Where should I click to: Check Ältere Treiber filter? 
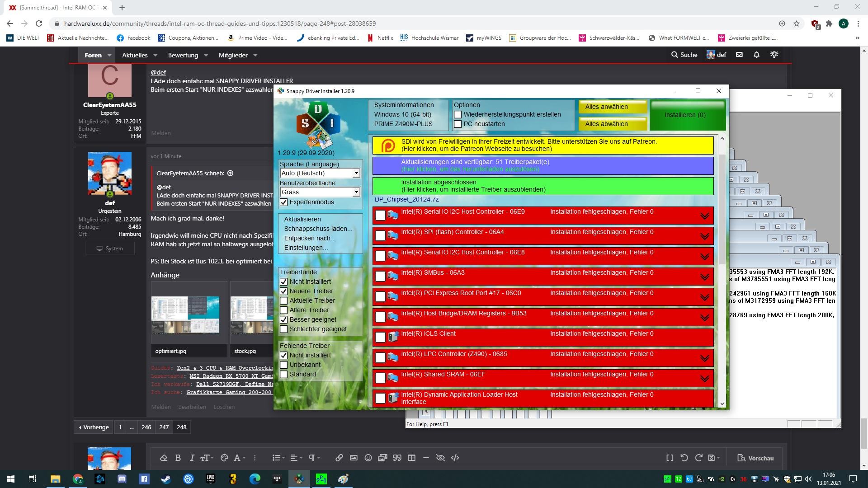pyautogui.click(x=283, y=310)
